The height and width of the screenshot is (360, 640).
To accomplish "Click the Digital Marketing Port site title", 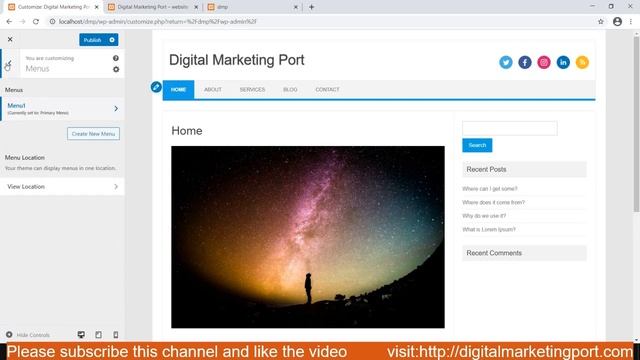I will 237,60.
